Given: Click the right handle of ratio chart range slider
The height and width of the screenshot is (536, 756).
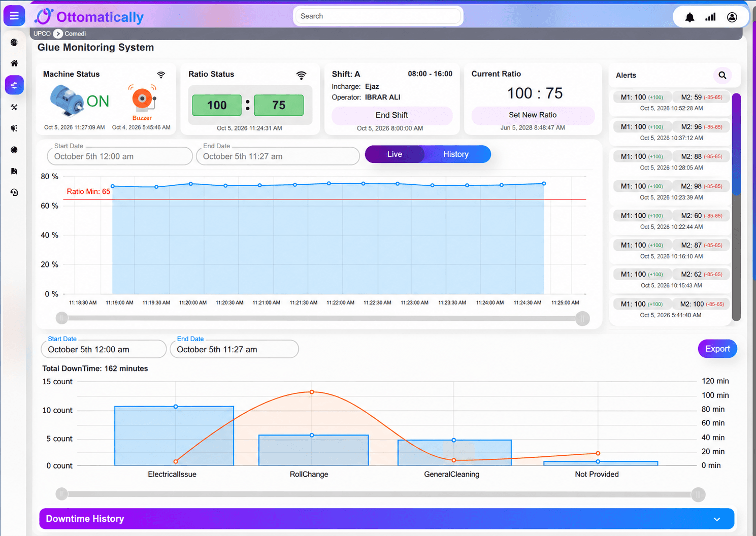Looking at the screenshot, I should tap(582, 318).
